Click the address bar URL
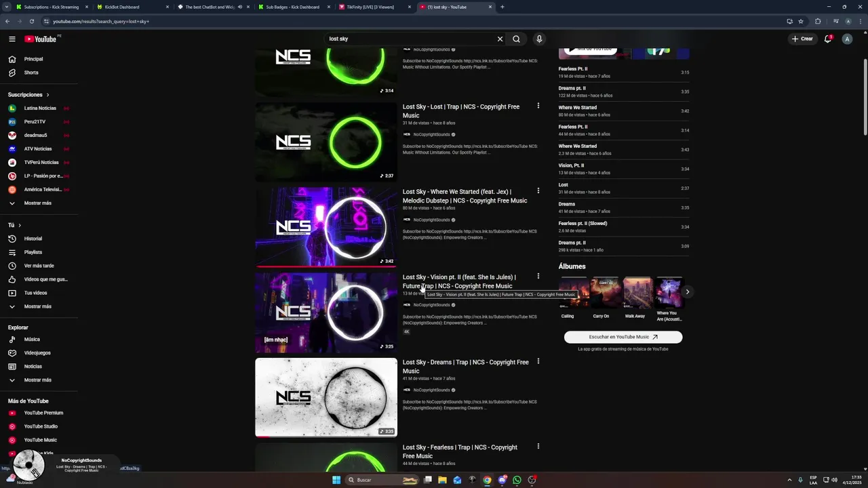Screen dimensions: 868x488 pos(101,21)
